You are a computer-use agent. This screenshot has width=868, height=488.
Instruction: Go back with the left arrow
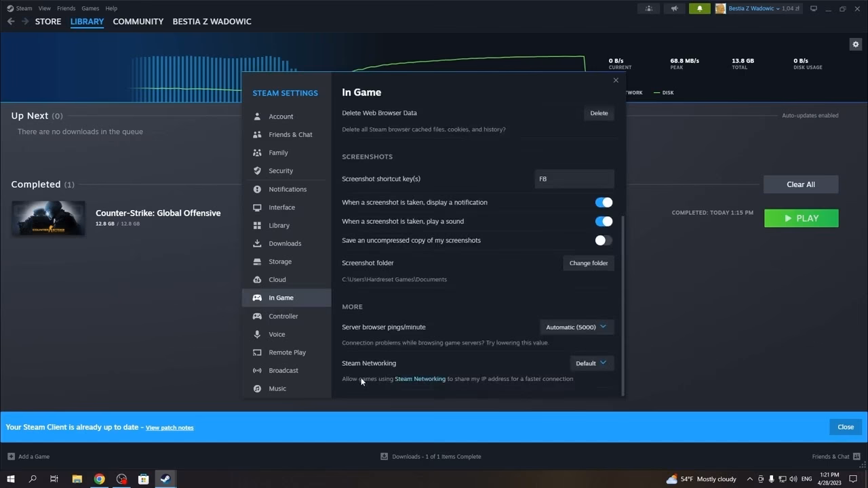pyautogui.click(x=11, y=22)
